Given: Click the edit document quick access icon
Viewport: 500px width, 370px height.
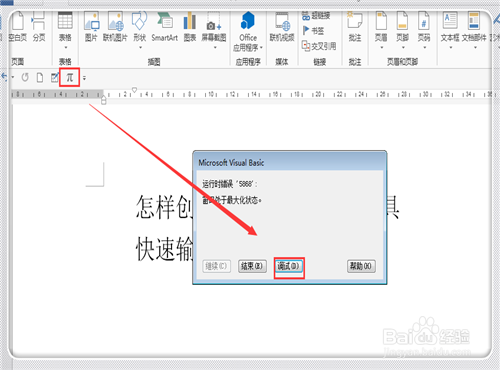Looking at the screenshot, I should 55,78.
